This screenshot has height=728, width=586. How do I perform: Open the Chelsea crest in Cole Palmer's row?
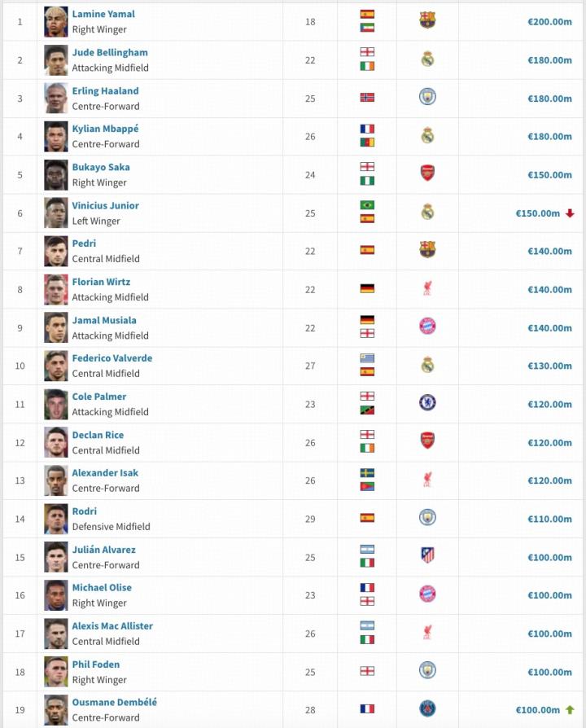pyautogui.click(x=427, y=404)
